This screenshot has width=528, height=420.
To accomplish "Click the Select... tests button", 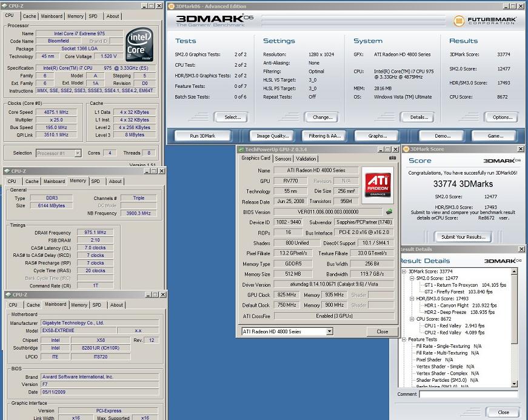I will point(232,117).
